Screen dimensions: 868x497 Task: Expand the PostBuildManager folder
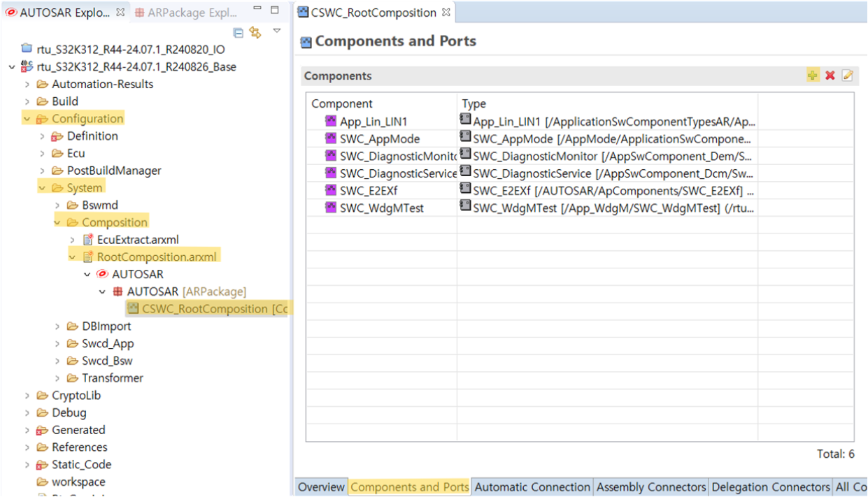(x=43, y=171)
